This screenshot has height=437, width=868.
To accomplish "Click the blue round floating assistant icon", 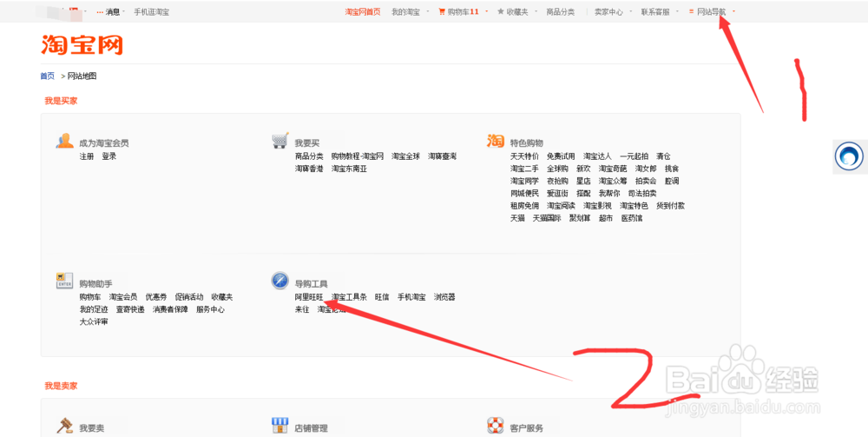I will click(x=849, y=156).
